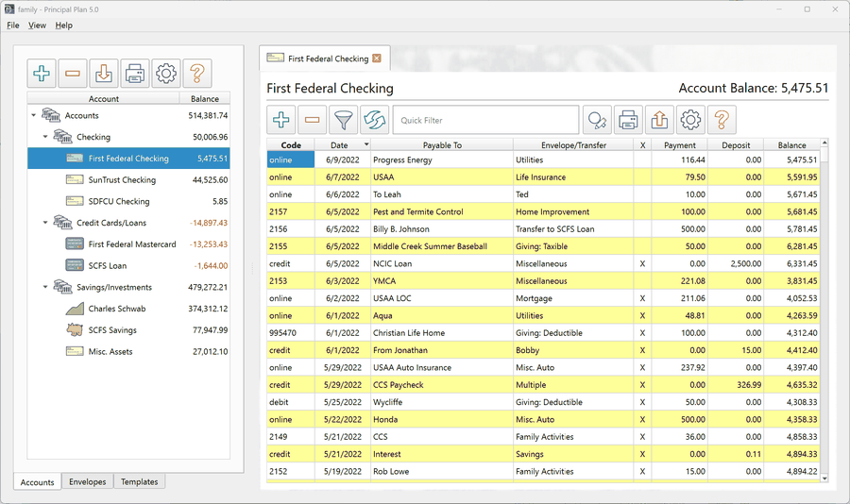Select the Charles Schwab account
850x504 pixels.
coord(128,309)
